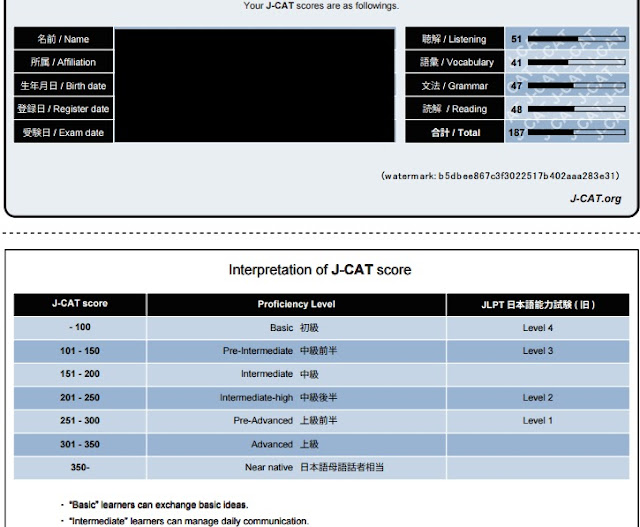The height and width of the screenshot is (527, 640).
Task: Click the '350-' score range cell
Action: tap(80, 467)
